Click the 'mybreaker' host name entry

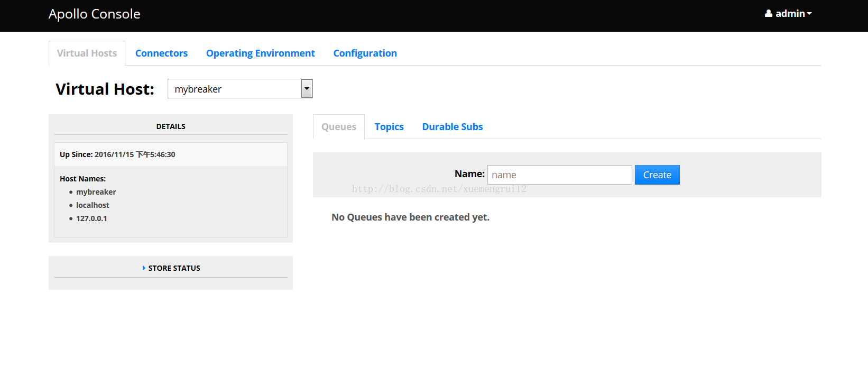point(96,192)
